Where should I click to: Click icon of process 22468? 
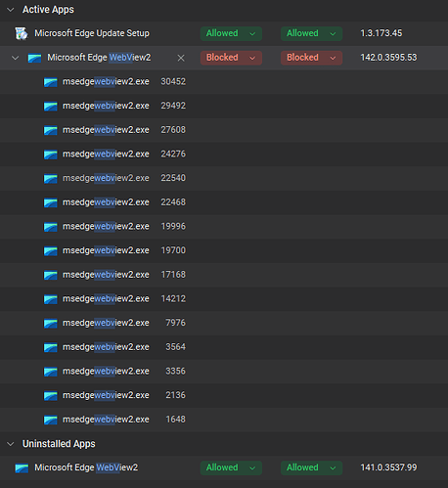(51, 202)
